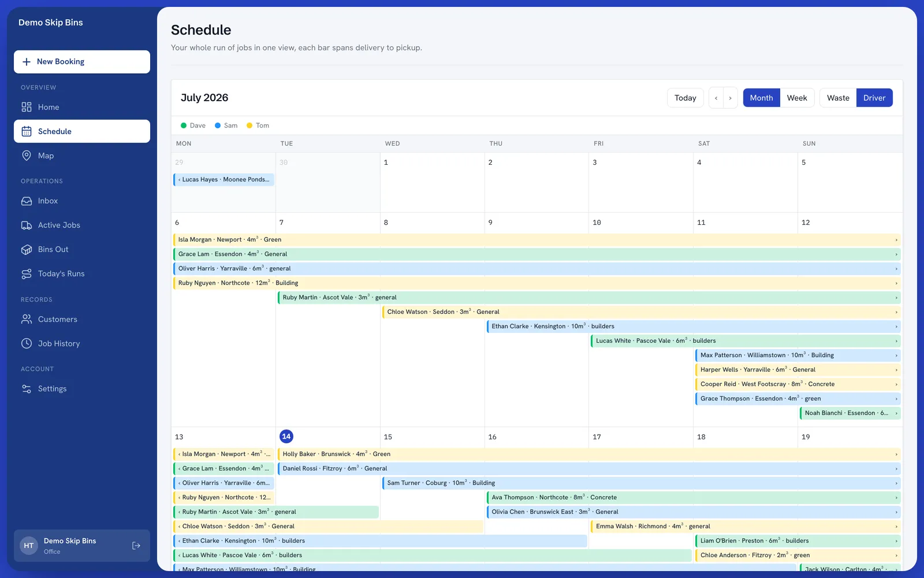Image resolution: width=924 pixels, height=578 pixels.
Task: Click the July 2026 month heading
Action: pos(204,98)
